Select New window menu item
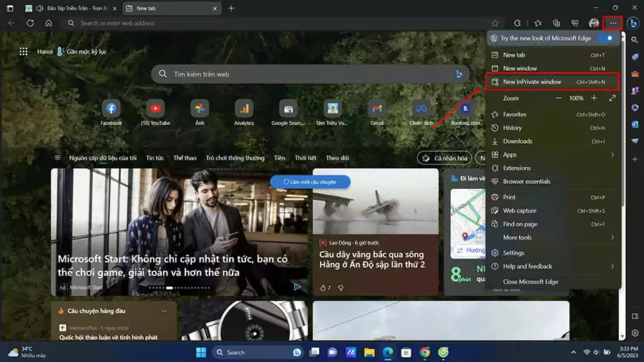Screen dimensions: 644x362 coord(552,68)
